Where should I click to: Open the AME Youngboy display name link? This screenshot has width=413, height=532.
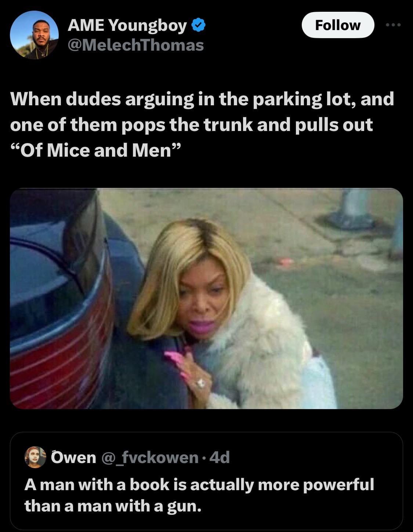[127, 25]
